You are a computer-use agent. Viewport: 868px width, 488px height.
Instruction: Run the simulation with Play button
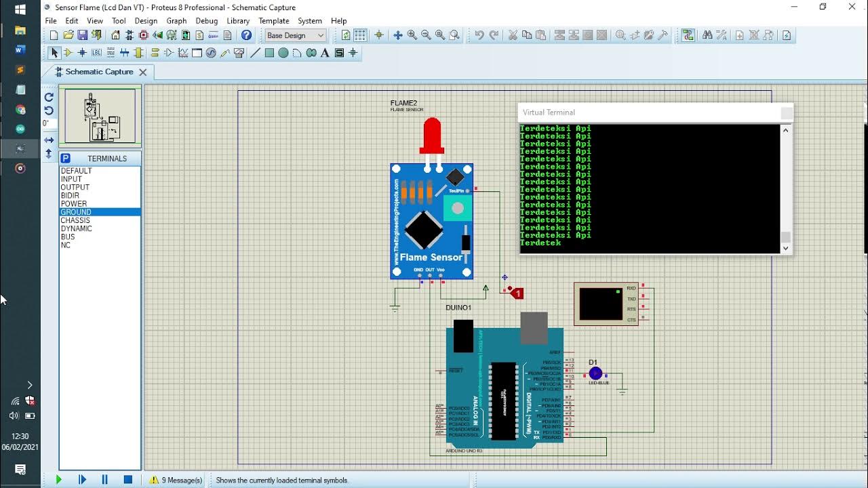click(x=58, y=479)
